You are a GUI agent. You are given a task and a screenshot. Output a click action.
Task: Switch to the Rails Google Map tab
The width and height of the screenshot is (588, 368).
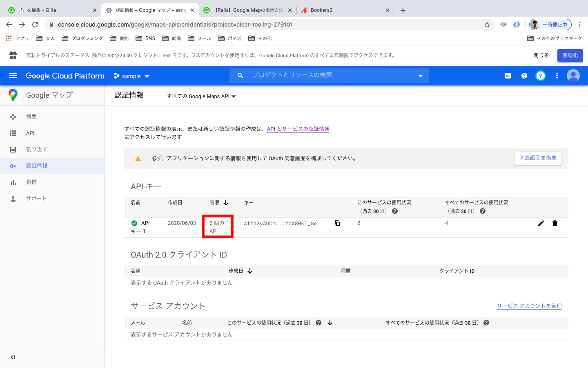[x=247, y=10]
